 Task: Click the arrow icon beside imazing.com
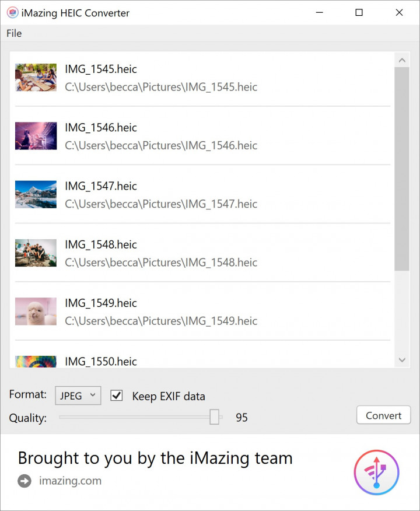(x=24, y=481)
